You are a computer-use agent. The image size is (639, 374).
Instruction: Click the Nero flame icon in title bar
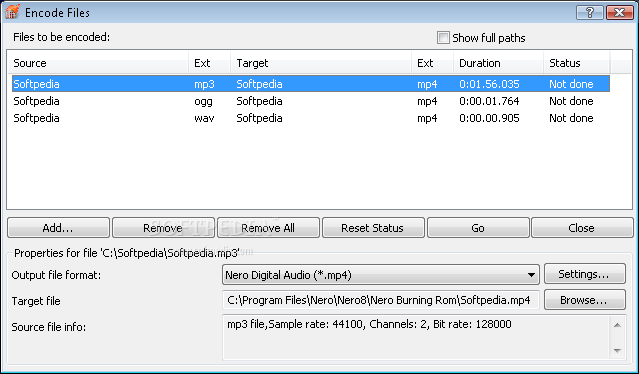point(12,11)
